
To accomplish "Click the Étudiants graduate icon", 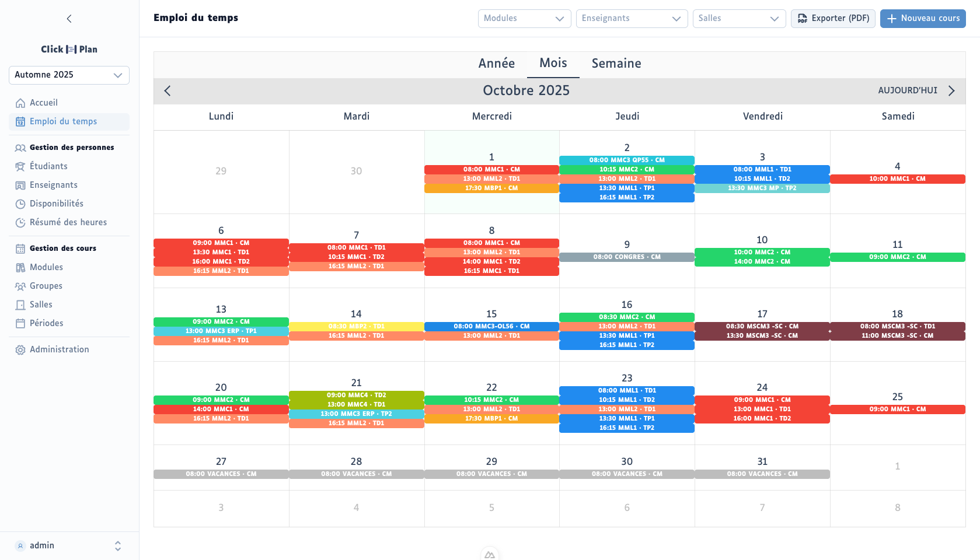I will pyautogui.click(x=20, y=167).
